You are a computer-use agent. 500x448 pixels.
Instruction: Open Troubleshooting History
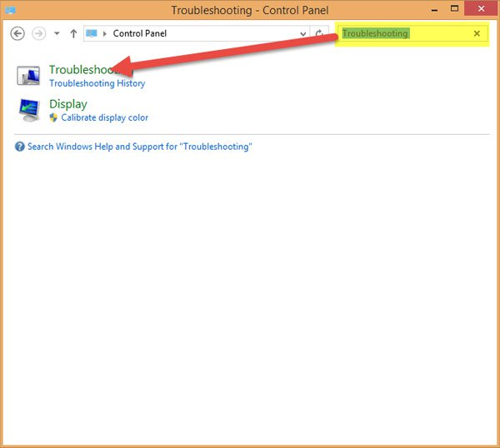97,83
